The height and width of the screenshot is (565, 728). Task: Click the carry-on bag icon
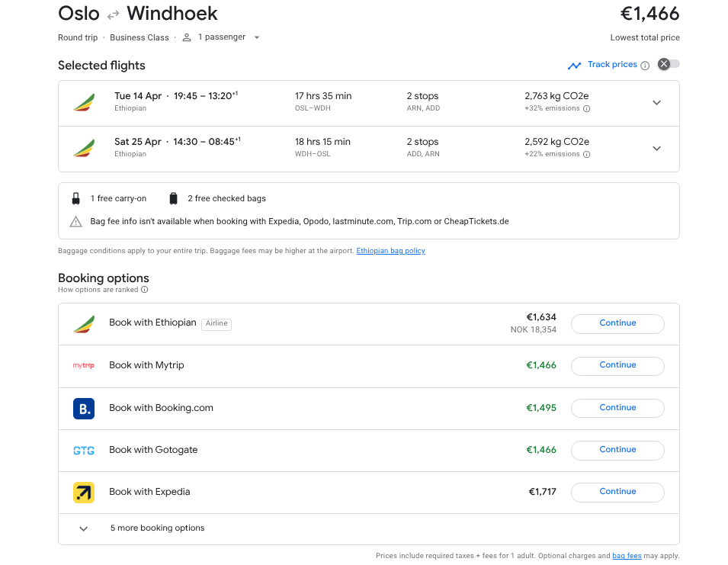tap(75, 199)
